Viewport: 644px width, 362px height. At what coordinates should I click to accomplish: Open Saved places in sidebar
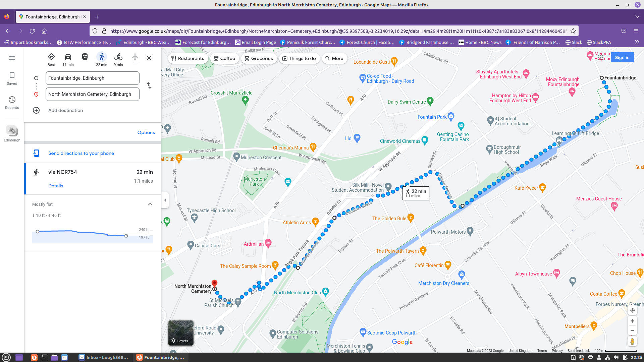(x=12, y=78)
